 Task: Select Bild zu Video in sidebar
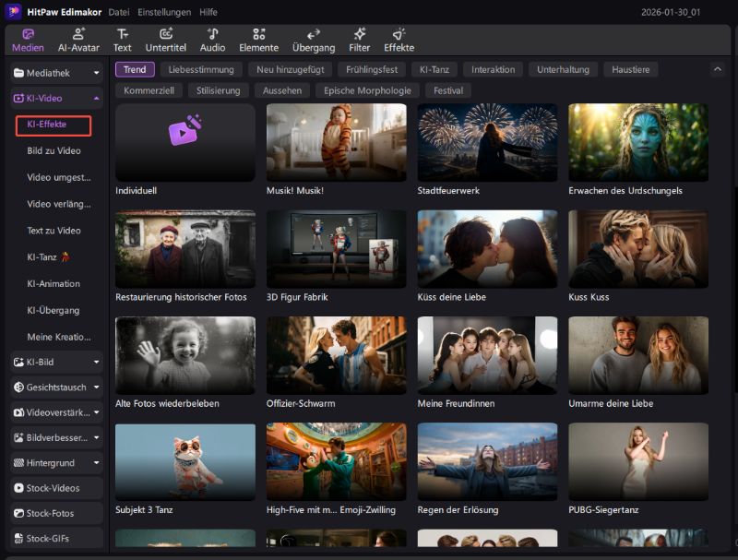point(54,150)
